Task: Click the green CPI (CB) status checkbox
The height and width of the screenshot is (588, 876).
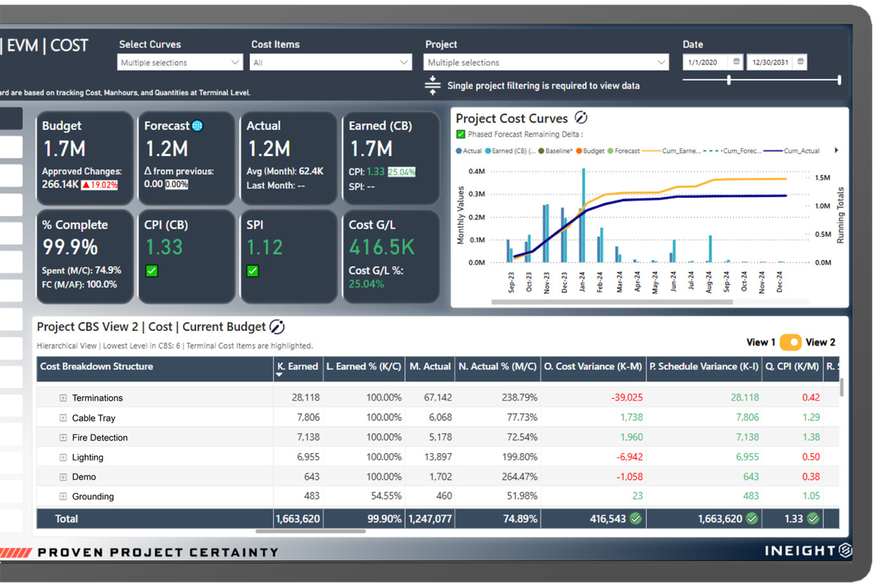Action: [x=152, y=271]
